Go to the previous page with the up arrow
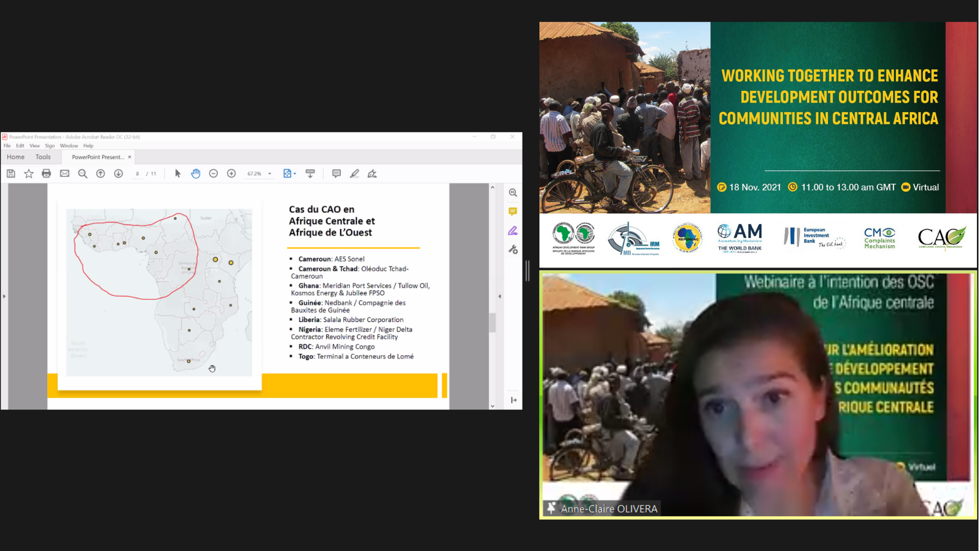This screenshot has height=551, width=980. [100, 174]
